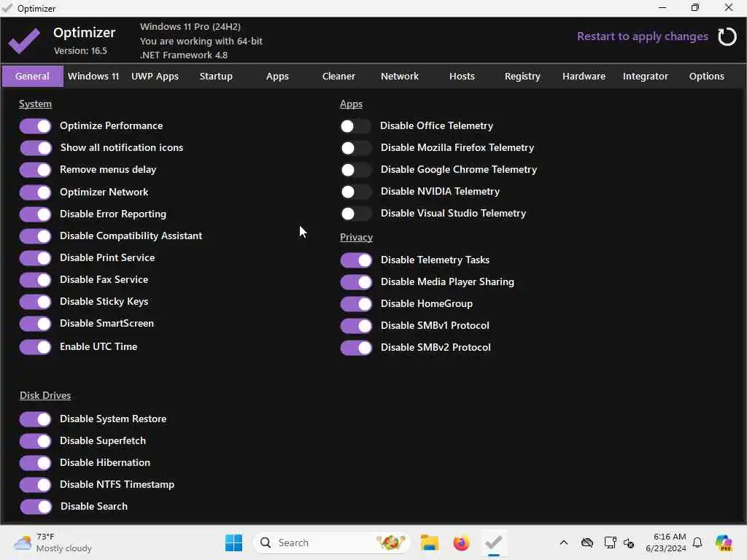Image resolution: width=747 pixels, height=560 pixels.
Task: Switch to the Hardware tab
Action: click(x=584, y=76)
